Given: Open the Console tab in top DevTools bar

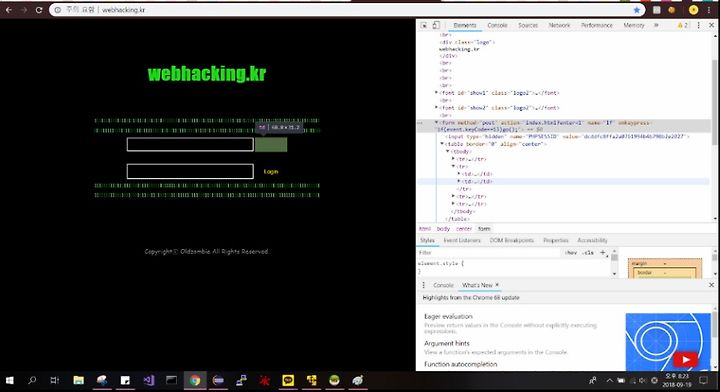Looking at the screenshot, I should [x=497, y=25].
